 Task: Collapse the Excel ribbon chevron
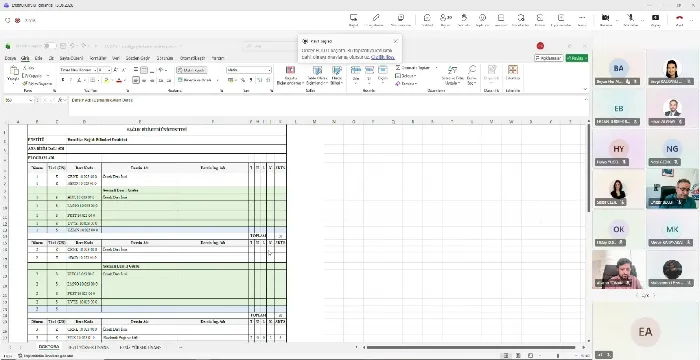click(x=585, y=89)
